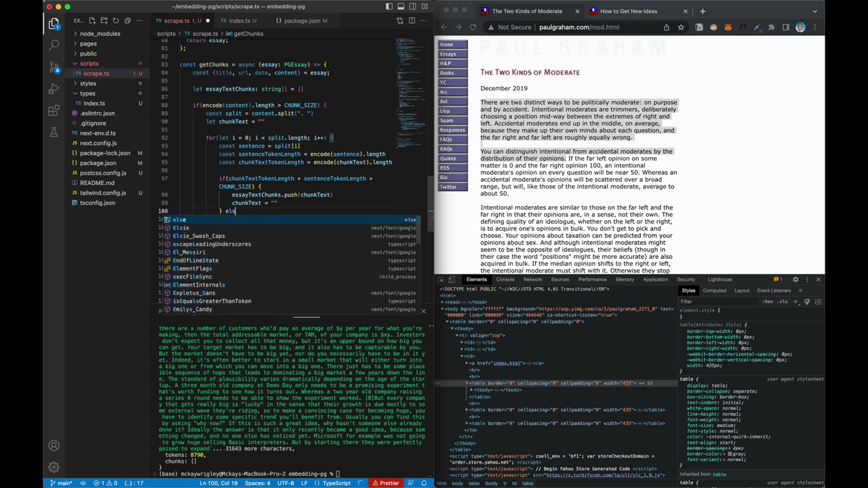
Task: Bookmark this page with star icon
Action: pos(682,28)
